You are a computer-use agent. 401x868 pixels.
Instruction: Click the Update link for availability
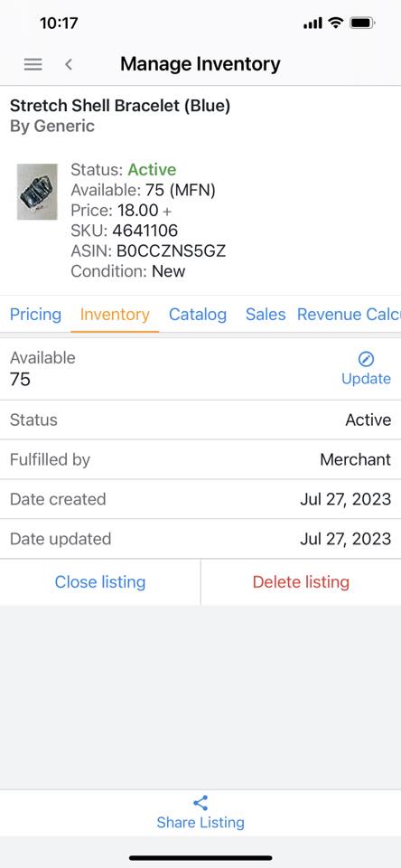(366, 379)
